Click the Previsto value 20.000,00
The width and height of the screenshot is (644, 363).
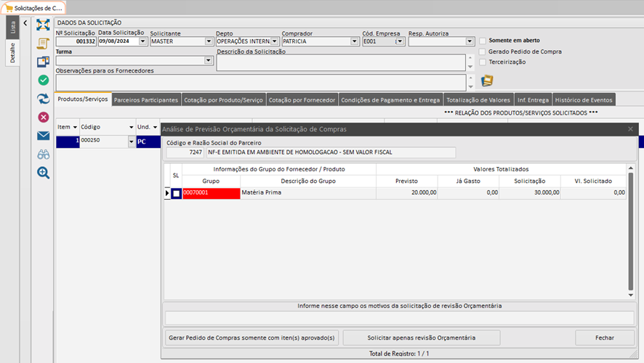tap(406, 193)
